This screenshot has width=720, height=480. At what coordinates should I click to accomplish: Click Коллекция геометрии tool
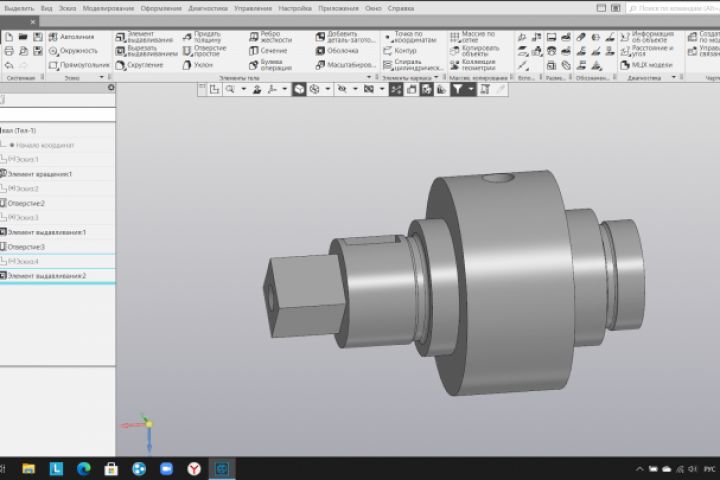point(472,65)
